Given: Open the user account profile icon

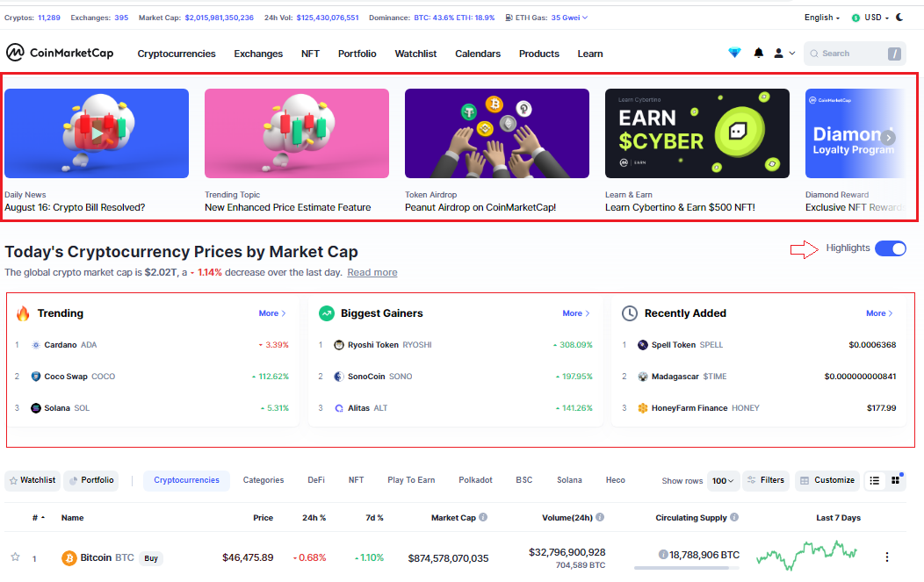Looking at the screenshot, I should tap(778, 53).
